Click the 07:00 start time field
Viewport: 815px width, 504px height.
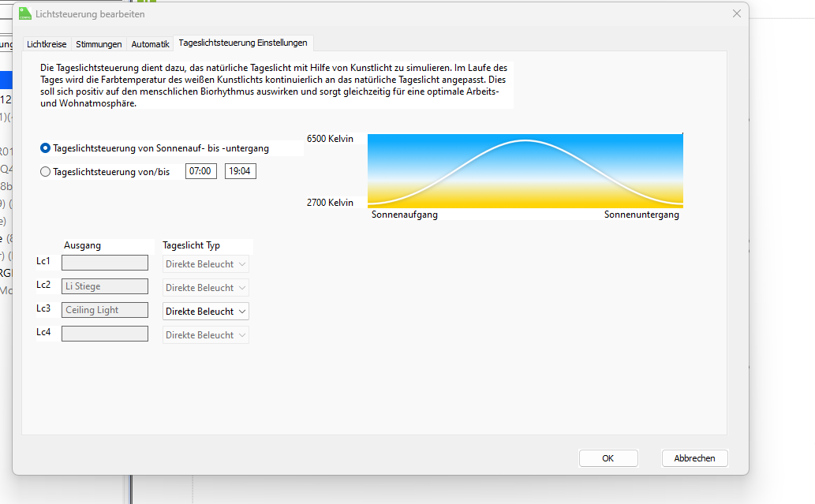200,171
